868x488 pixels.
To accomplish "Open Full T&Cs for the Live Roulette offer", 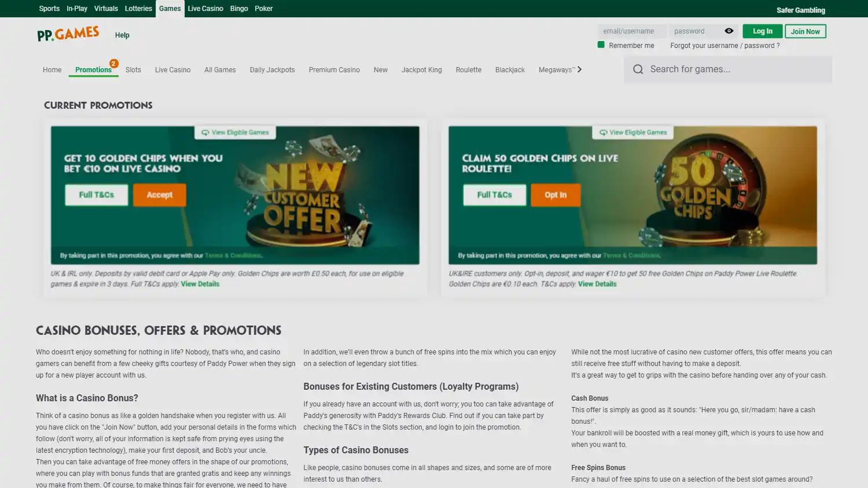I will (495, 195).
